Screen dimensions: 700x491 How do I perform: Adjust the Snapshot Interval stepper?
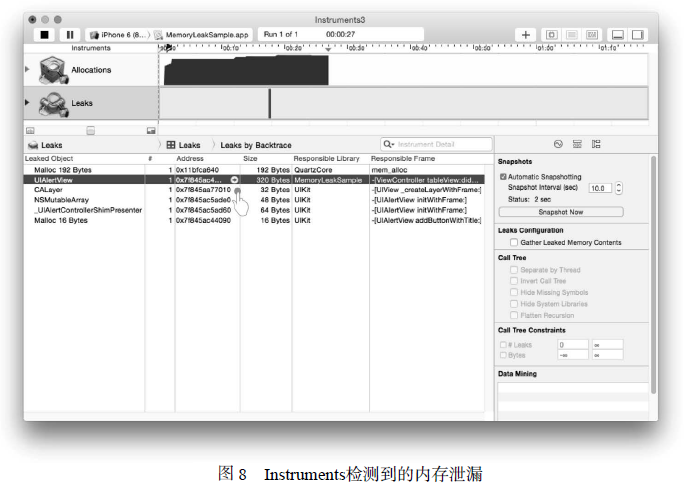(619, 188)
